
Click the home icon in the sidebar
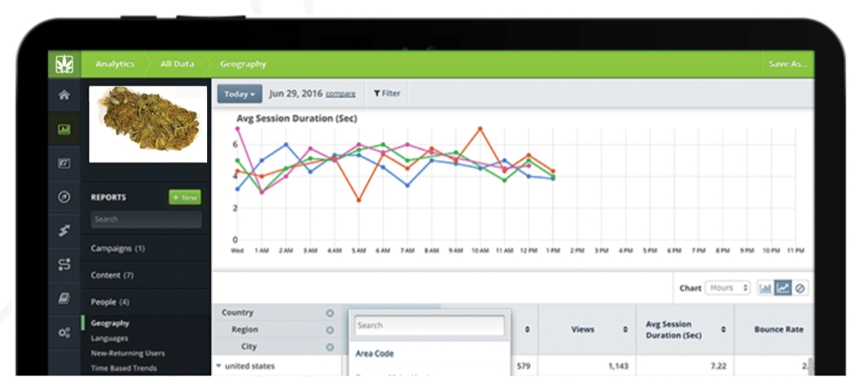(x=64, y=95)
